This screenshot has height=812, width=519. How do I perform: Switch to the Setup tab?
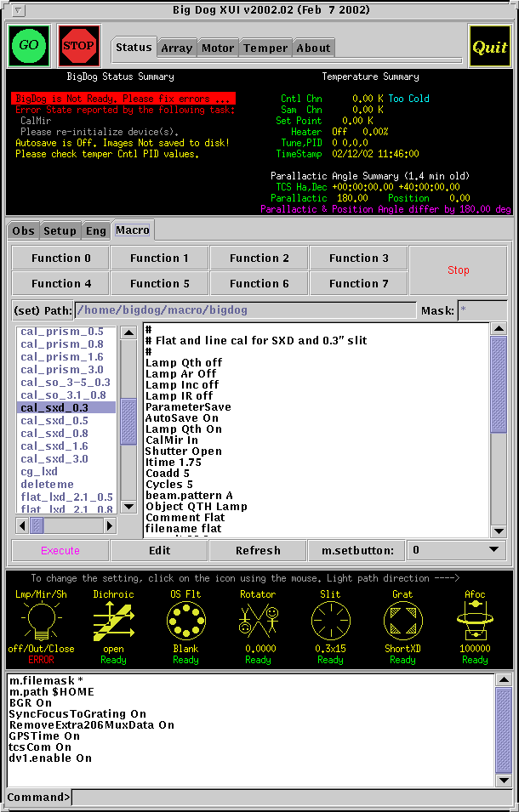pos(60,231)
